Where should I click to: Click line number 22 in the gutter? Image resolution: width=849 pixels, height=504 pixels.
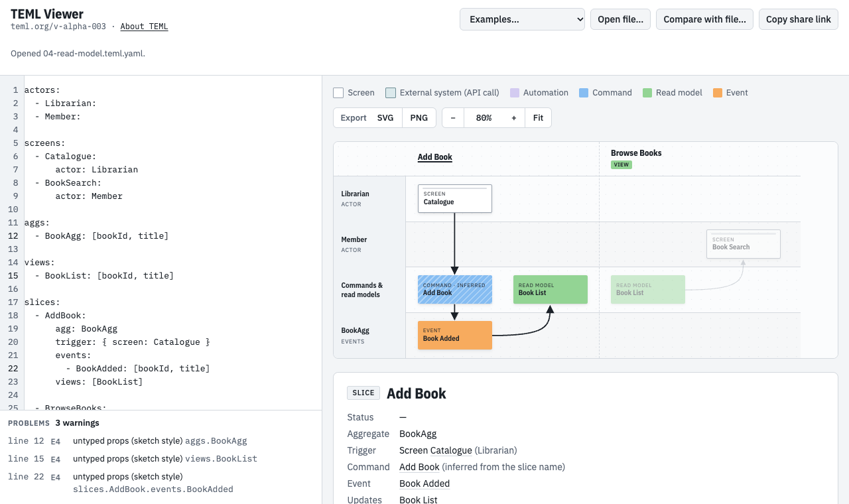click(x=13, y=369)
